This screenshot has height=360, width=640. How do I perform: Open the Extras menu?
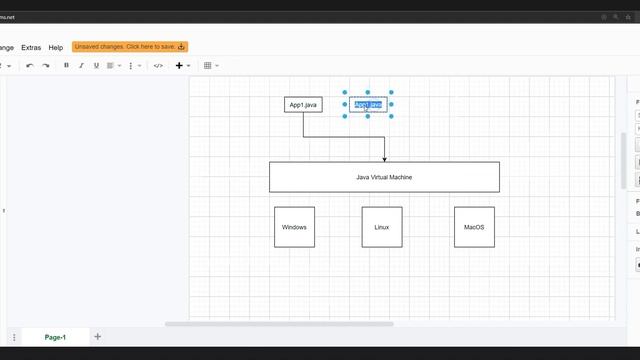pyautogui.click(x=31, y=47)
